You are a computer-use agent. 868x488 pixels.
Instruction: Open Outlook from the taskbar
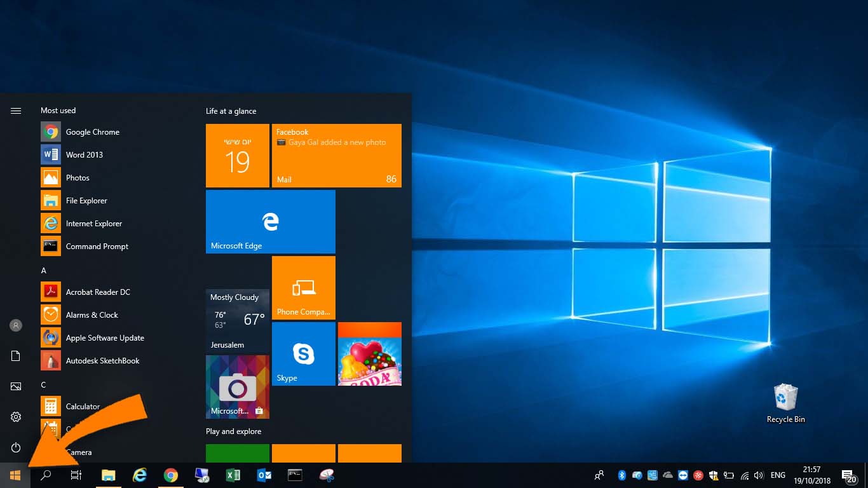click(x=264, y=475)
